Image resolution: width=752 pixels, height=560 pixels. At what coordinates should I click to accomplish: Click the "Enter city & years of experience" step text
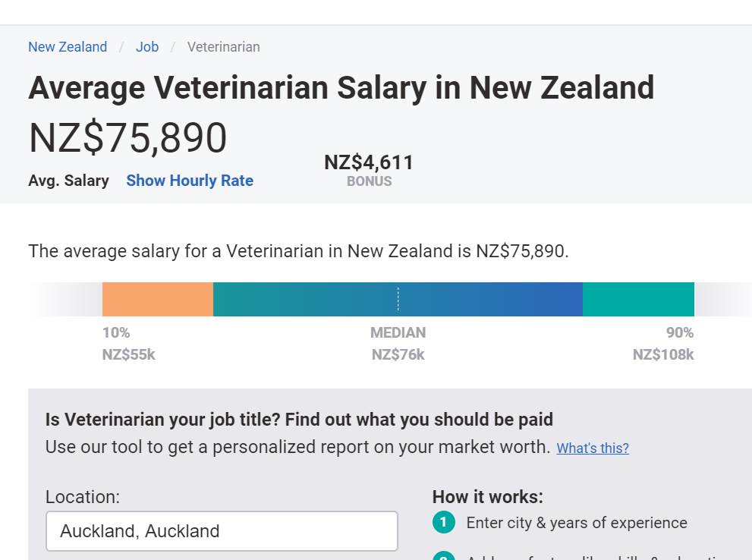pos(577,523)
